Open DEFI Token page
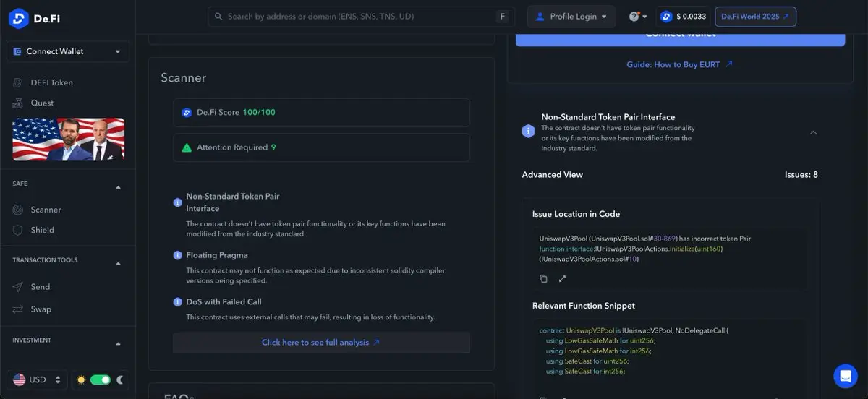868x399 pixels. coord(51,82)
